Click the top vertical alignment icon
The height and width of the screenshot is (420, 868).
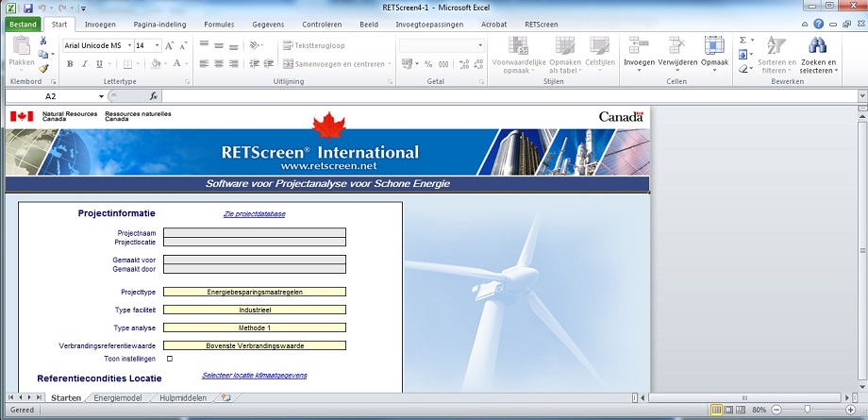click(205, 45)
